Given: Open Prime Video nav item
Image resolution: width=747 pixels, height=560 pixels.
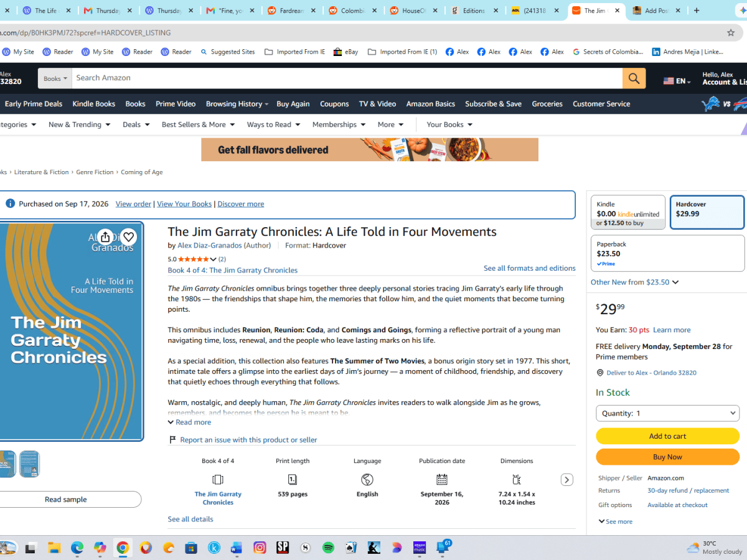Looking at the screenshot, I should (x=176, y=104).
